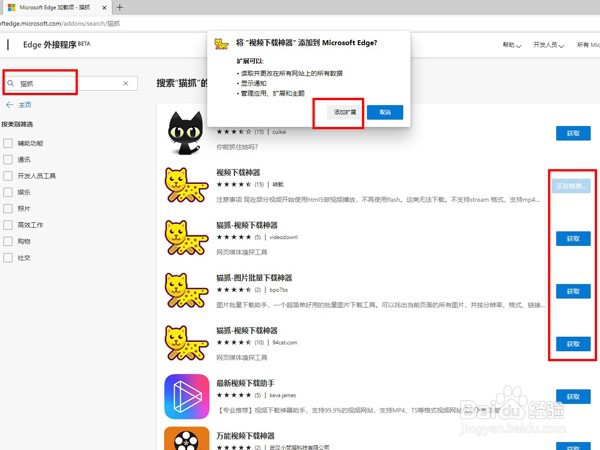Check the 娱乐 category checkbox
The height and width of the screenshot is (450, 600).
click(8, 192)
